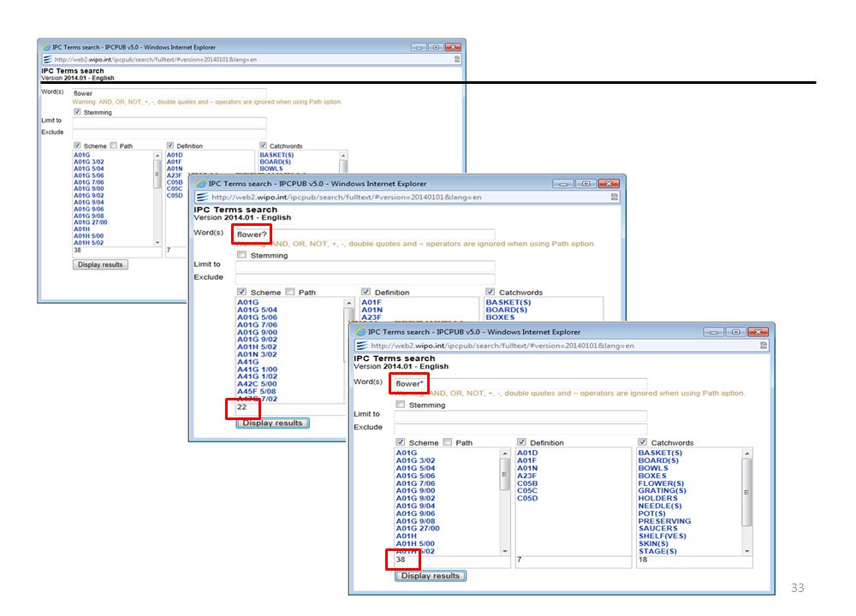This screenshot has height=616, width=856.
Task: Select definition C05C in the rearmost window
Action: pyautogui.click(x=175, y=189)
